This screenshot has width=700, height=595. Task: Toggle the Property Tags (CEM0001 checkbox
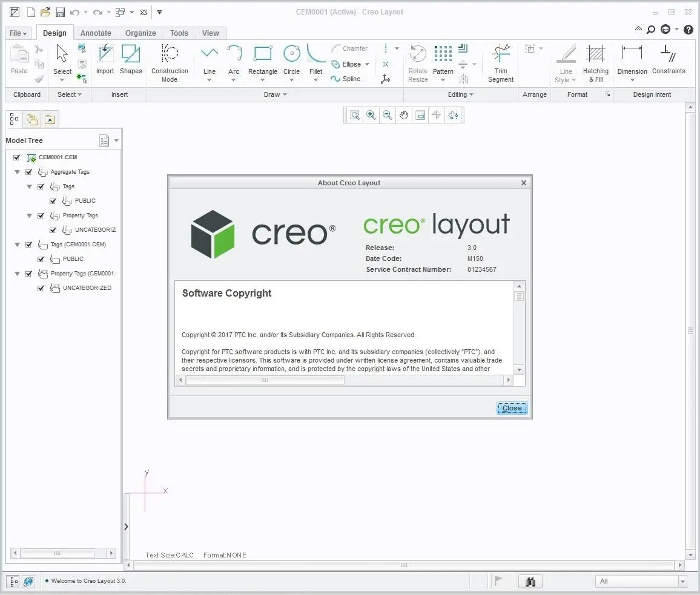[28, 274]
